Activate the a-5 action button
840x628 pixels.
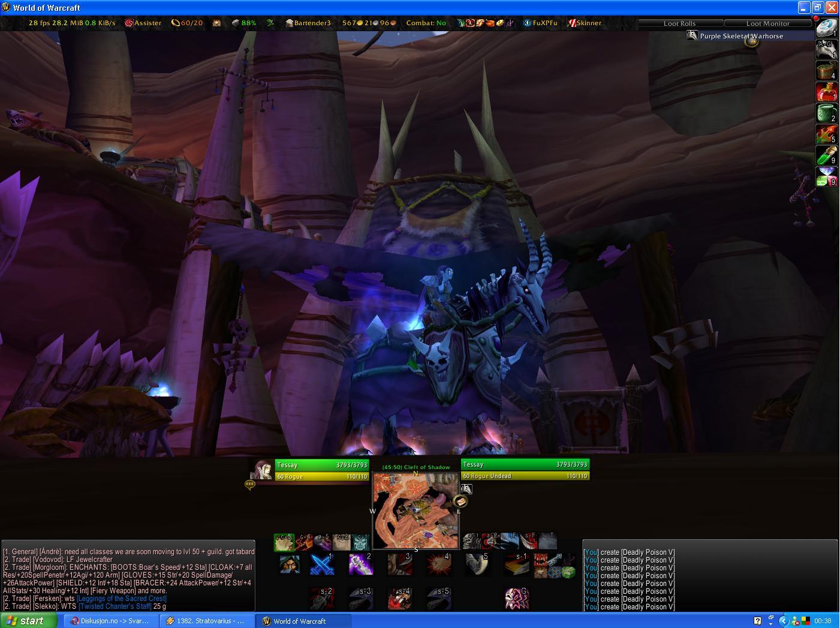(x=323, y=542)
